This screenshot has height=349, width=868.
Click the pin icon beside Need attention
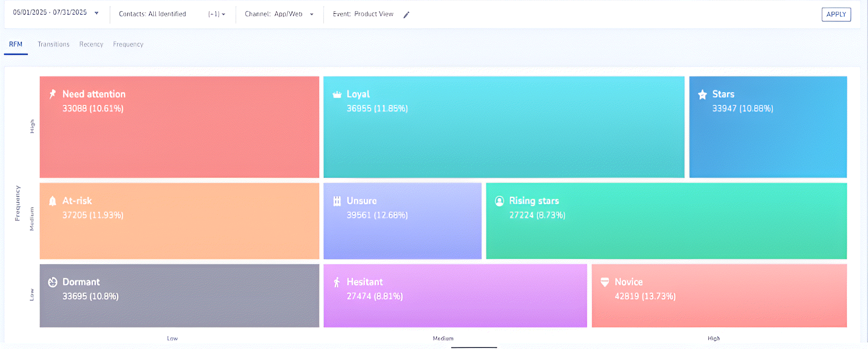52,94
